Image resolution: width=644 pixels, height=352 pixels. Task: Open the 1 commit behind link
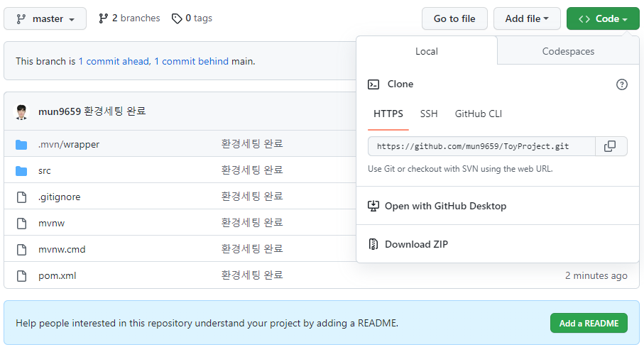click(x=192, y=61)
